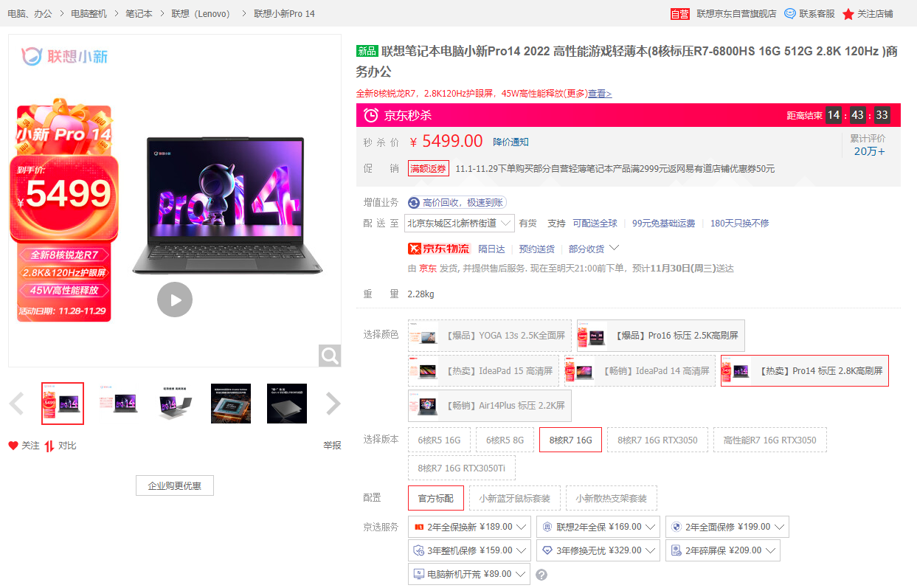Viewport: 917px width, 588px height.
Task: Click the help question mark icon
Action: (541, 575)
